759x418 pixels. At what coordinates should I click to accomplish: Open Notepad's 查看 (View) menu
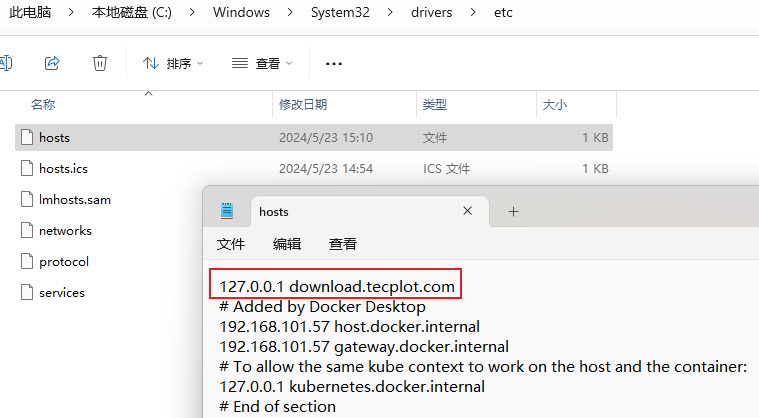tap(343, 244)
